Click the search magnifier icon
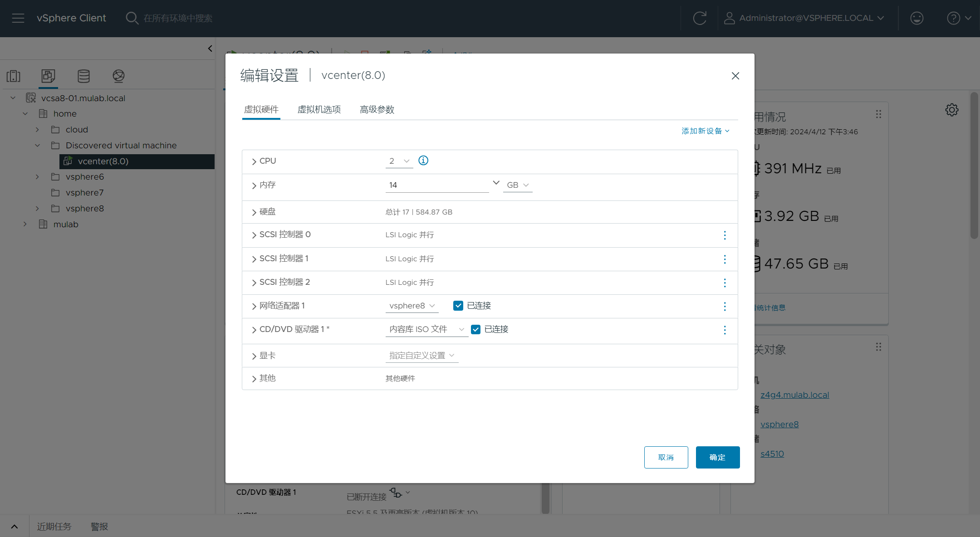This screenshot has width=980, height=537. [x=132, y=18]
